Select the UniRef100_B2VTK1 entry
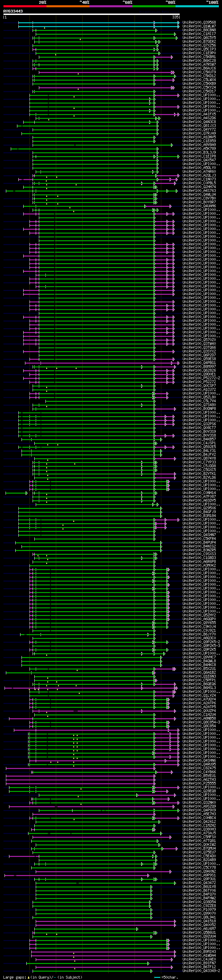222x980 pixels. click(199, 473)
